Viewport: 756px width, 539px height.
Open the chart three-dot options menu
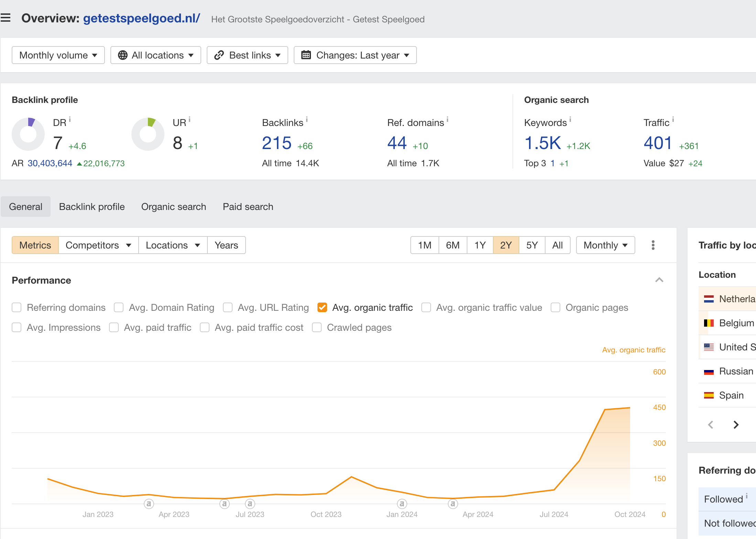coord(653,245)
